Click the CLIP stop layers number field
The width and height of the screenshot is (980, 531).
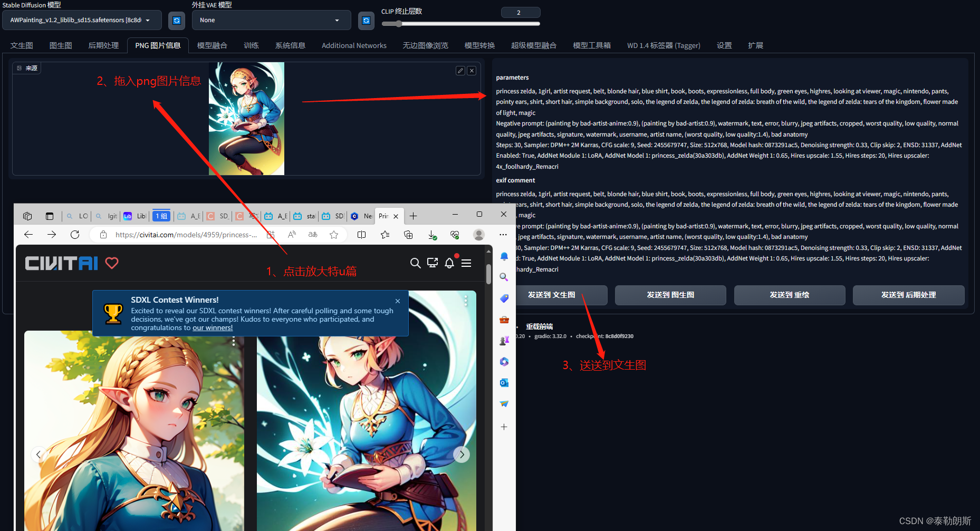tap(521, 13)
